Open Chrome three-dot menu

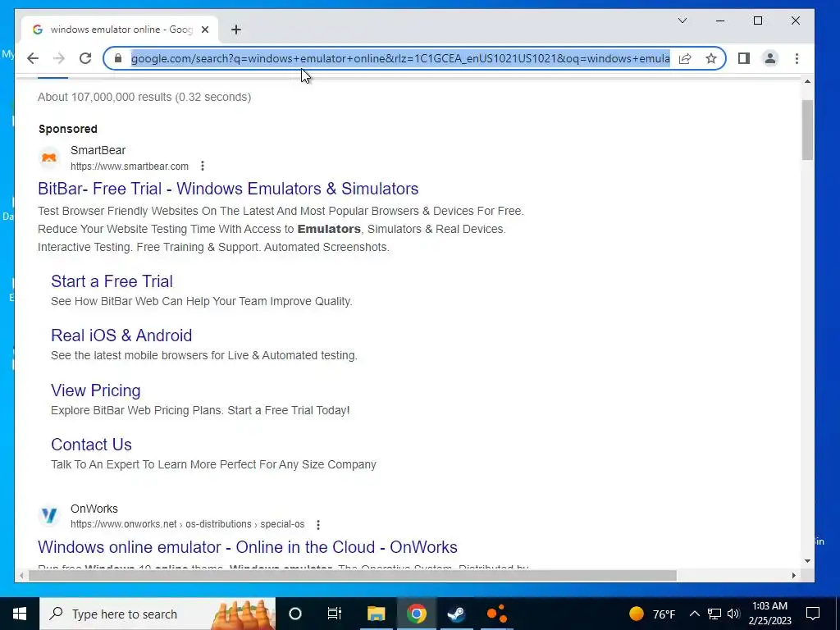click(x=797, y=58)
